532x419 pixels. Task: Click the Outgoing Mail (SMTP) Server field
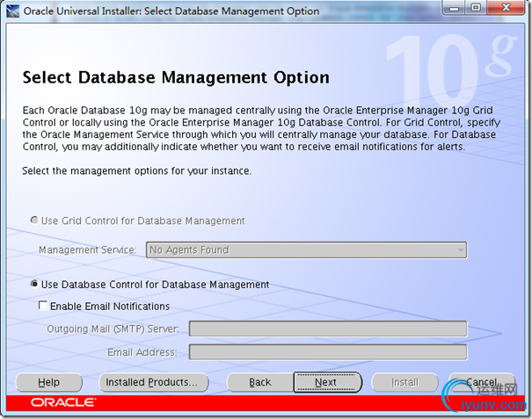pyautogui.click(x=328, y=329)
